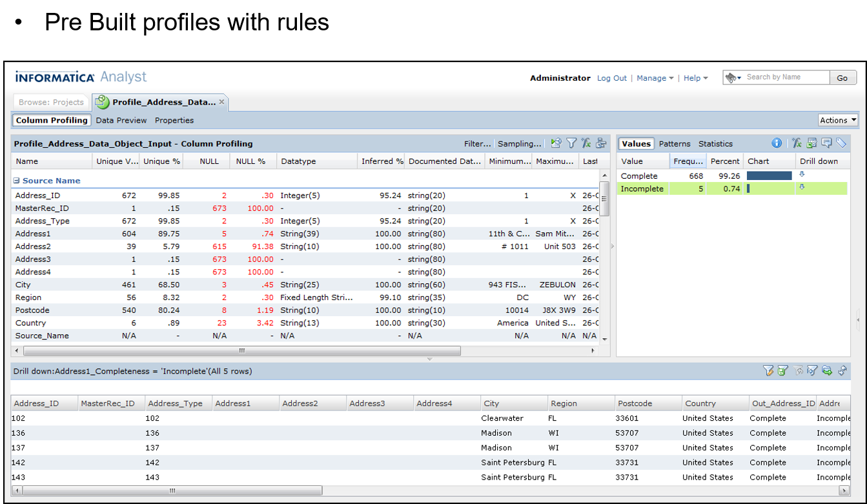Switch to the Statistics tab

715,144
